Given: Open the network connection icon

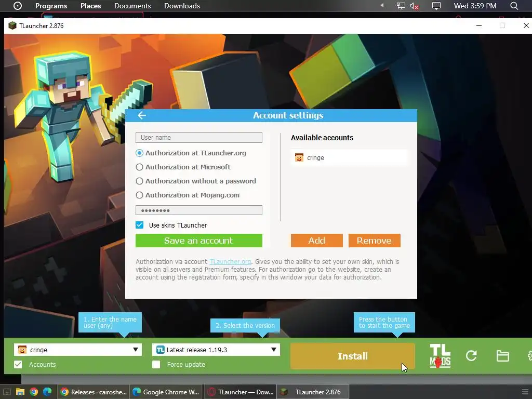Looking at the screenshot, I should click(x=401, y=6).
